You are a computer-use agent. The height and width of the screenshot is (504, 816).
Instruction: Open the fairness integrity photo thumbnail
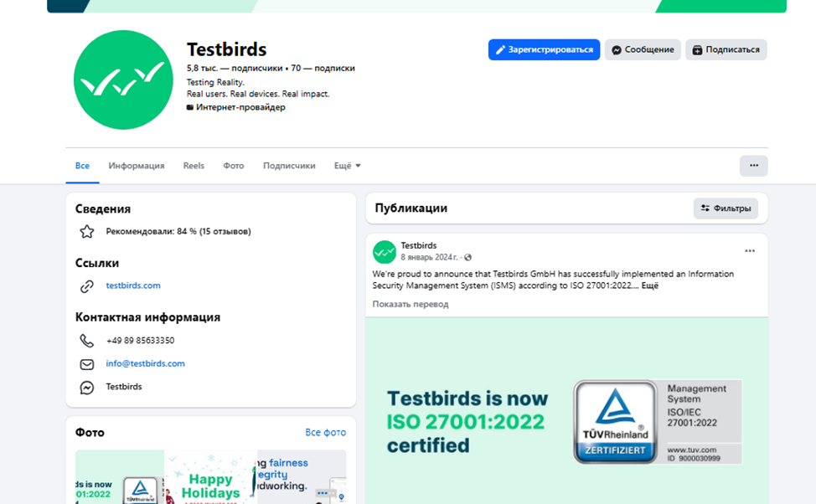(x=302, y=477)
